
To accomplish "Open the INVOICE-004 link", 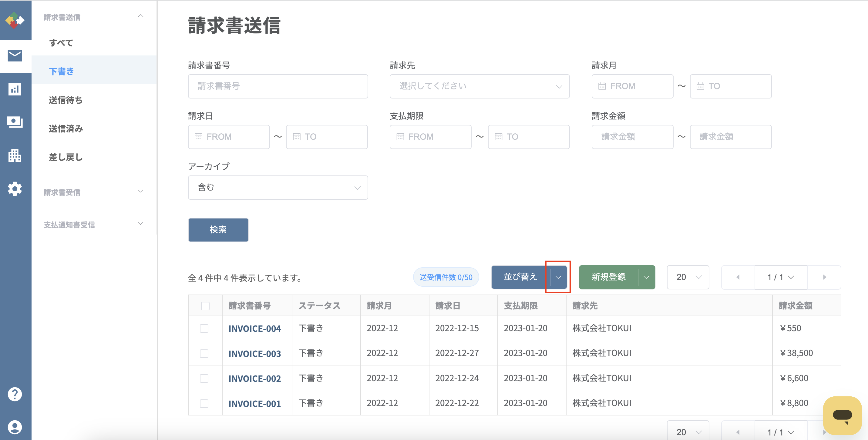I will (x=255, y=328).
